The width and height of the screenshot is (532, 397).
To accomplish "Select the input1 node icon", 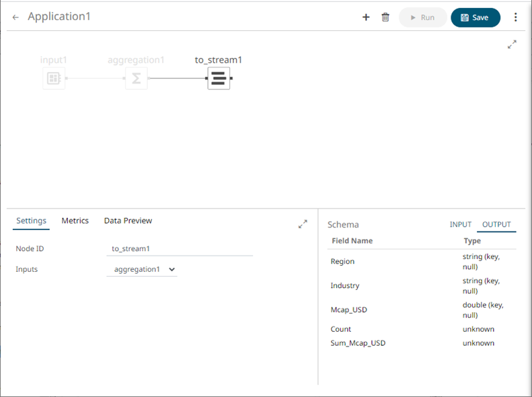I will (54, 79).
